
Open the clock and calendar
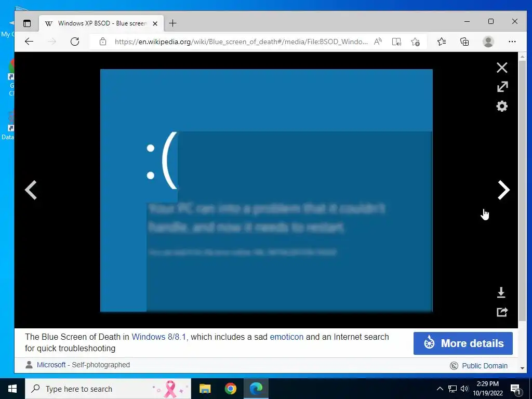(487, 389)
